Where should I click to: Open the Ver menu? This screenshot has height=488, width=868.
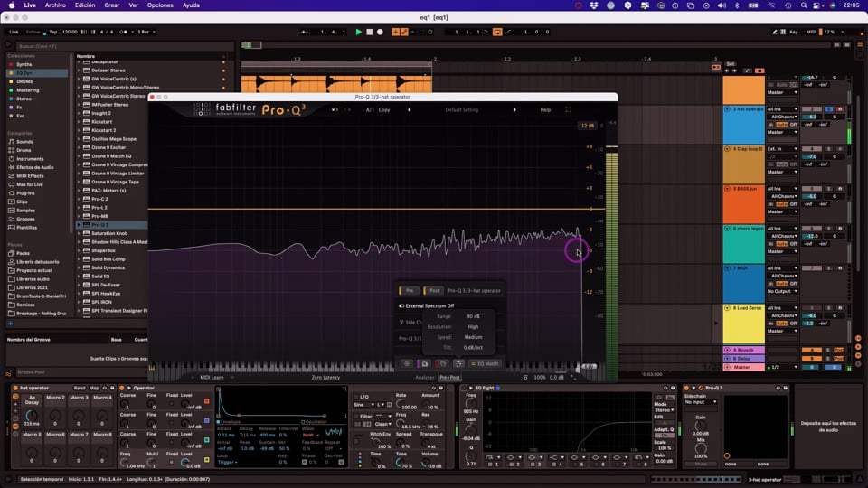click(x=134, y=5)
